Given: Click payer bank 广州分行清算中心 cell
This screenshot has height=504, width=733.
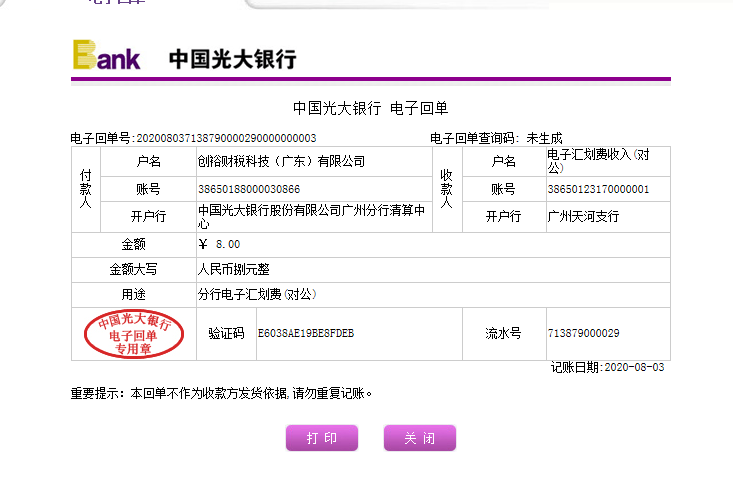Looking at the screenshot, I should click(x=312, y=217).
